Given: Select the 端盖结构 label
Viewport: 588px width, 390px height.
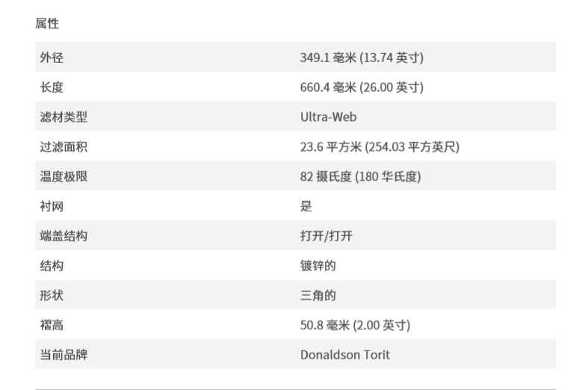Looking at the screenshot, I should click(x=64, y=236).
